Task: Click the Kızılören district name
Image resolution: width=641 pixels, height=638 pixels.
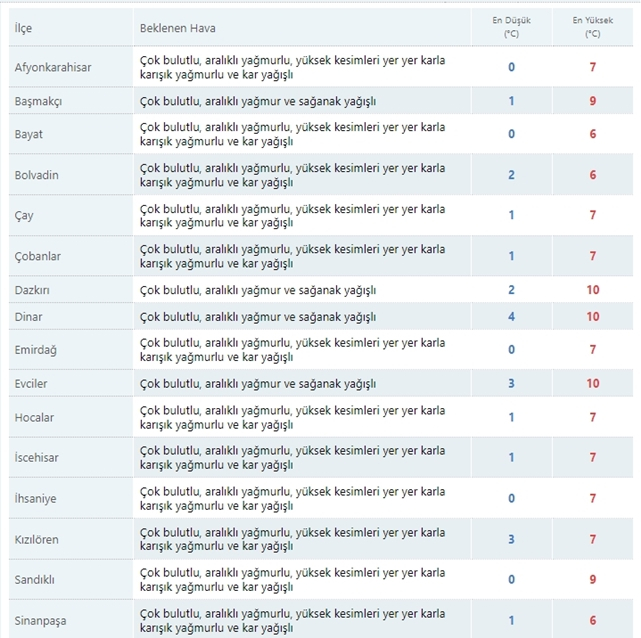Action: (36, 539)
